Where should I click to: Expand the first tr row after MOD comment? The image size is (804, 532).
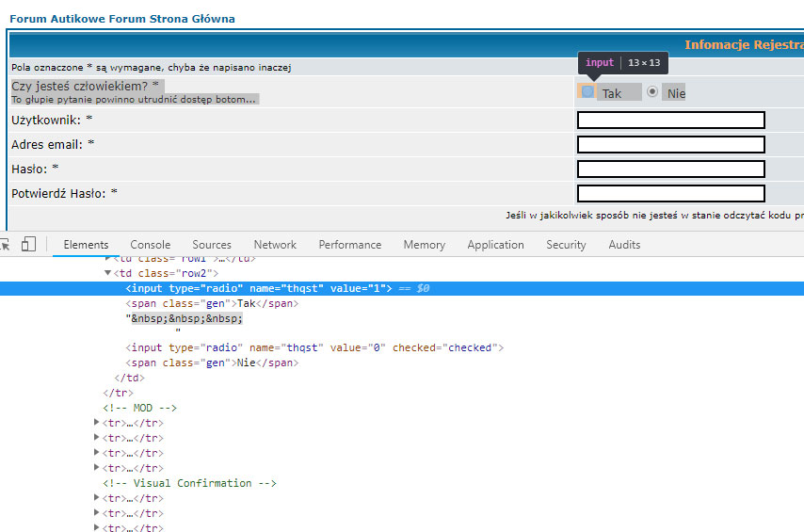(96, 422)
